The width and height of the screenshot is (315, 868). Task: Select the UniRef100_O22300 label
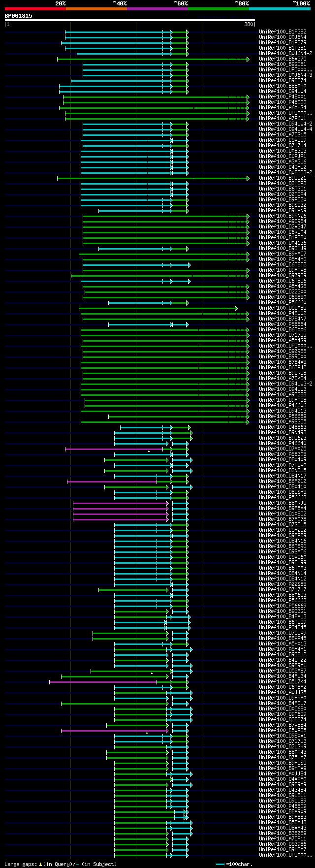point(283,292)
